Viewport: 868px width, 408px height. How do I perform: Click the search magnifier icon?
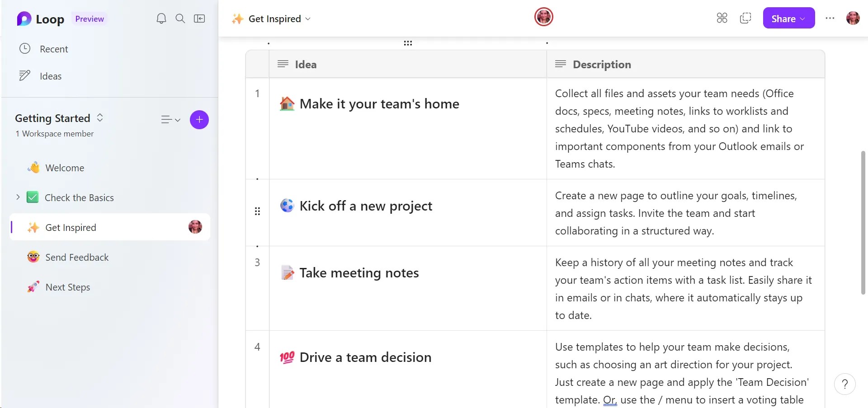pyautogui.click(x=180, y=19)
